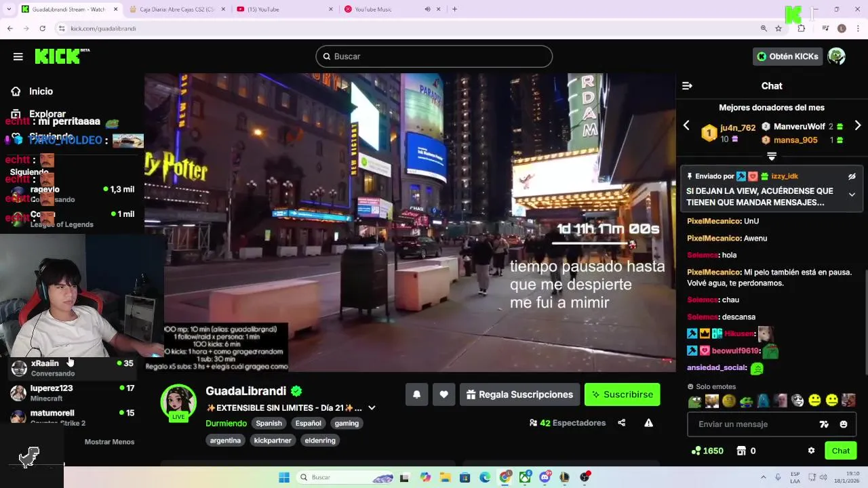Open chat settings gear

pyautogui.click(x=811, y=451)
